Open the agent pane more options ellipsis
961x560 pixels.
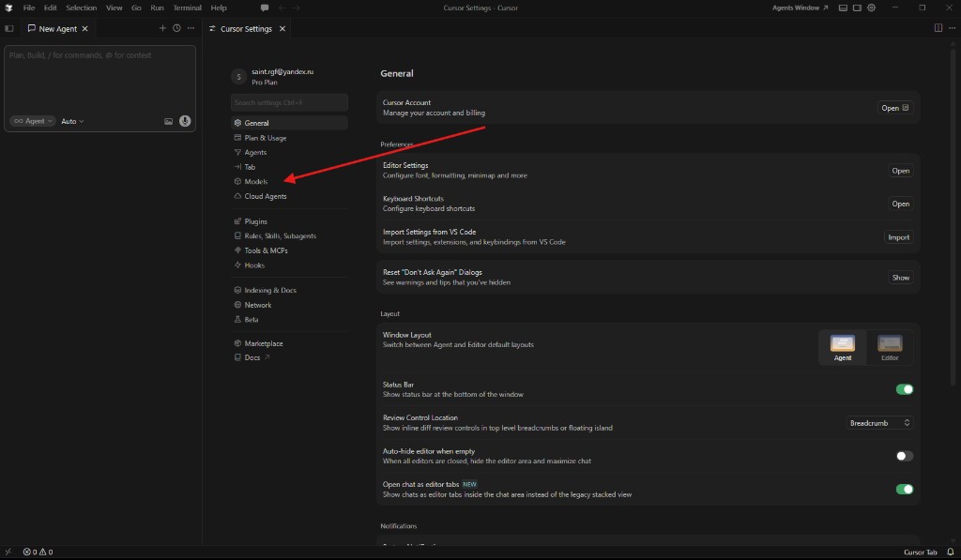point(191,28)
